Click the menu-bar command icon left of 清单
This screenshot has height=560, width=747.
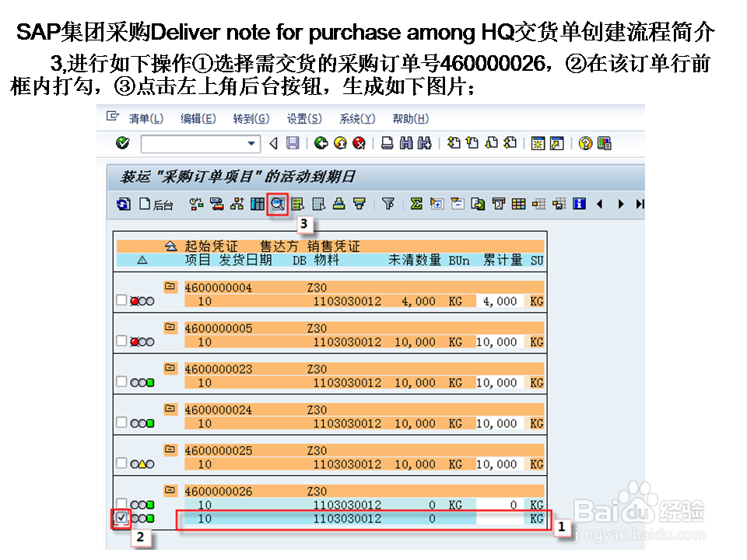tap(112, 116)
